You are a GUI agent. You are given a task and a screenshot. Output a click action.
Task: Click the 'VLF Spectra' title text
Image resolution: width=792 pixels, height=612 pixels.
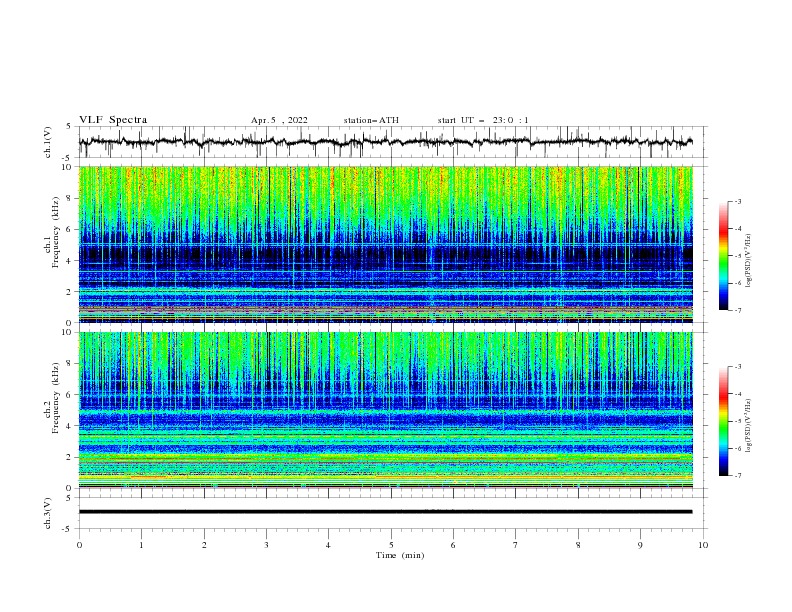click(113, 120)
